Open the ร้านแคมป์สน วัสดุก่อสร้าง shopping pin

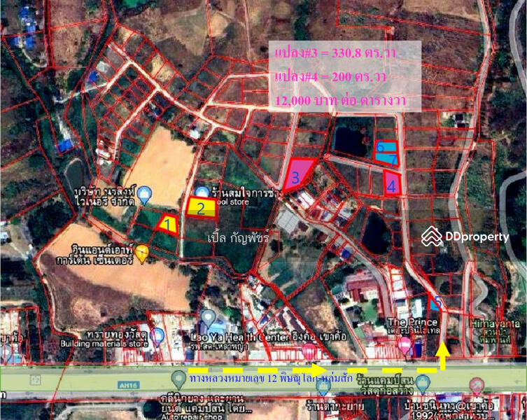click(x=423, y=384)
